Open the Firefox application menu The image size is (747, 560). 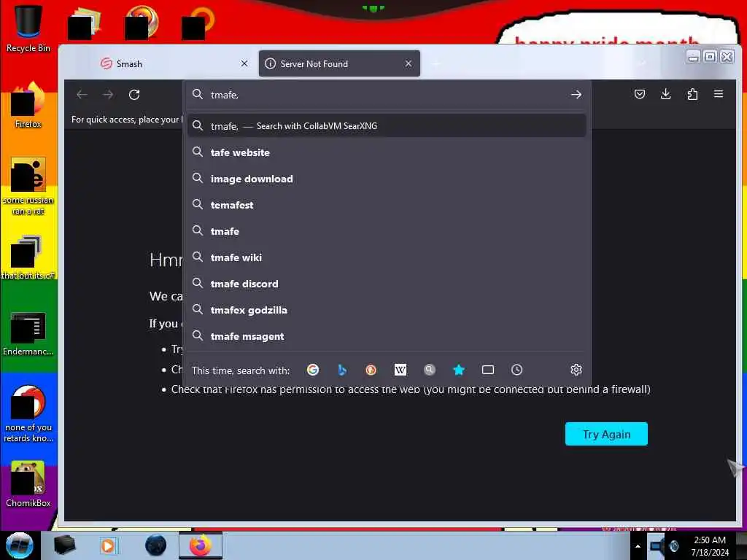click(719, 94)
